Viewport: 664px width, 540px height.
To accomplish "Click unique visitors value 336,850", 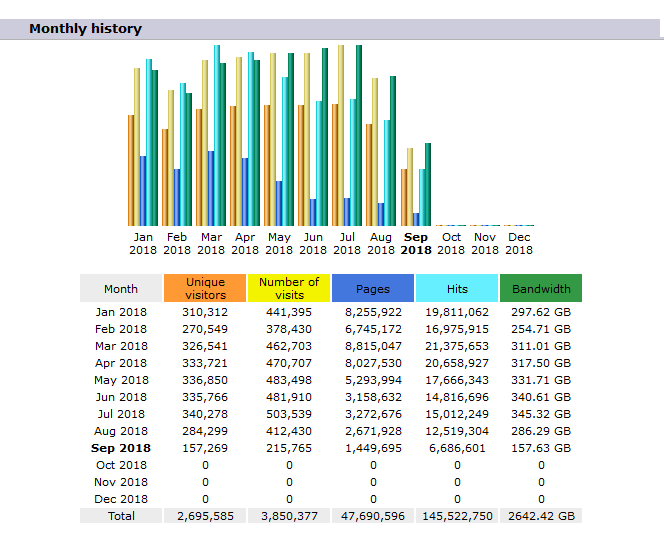I will 205,380.
